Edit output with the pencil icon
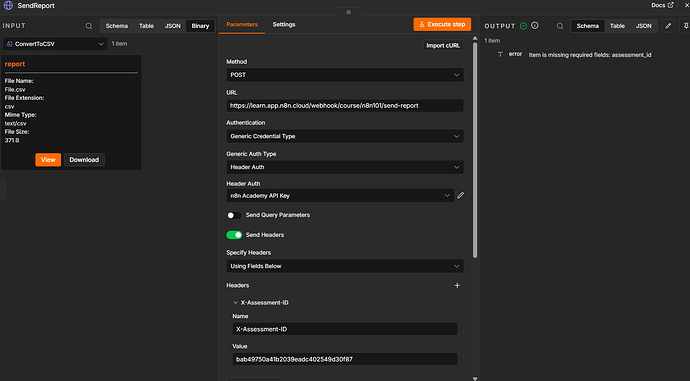Screen dimensions: 690x381 pos(668,26)
